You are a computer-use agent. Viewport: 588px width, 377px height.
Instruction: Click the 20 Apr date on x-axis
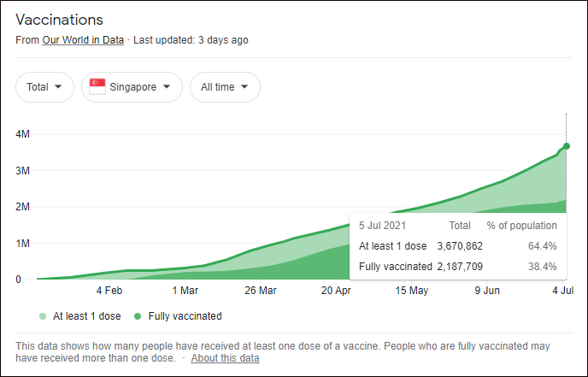pos(336,291)
